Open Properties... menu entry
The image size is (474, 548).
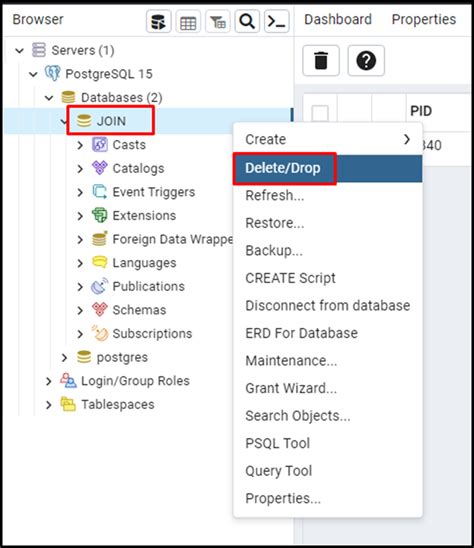pos(328,498)
